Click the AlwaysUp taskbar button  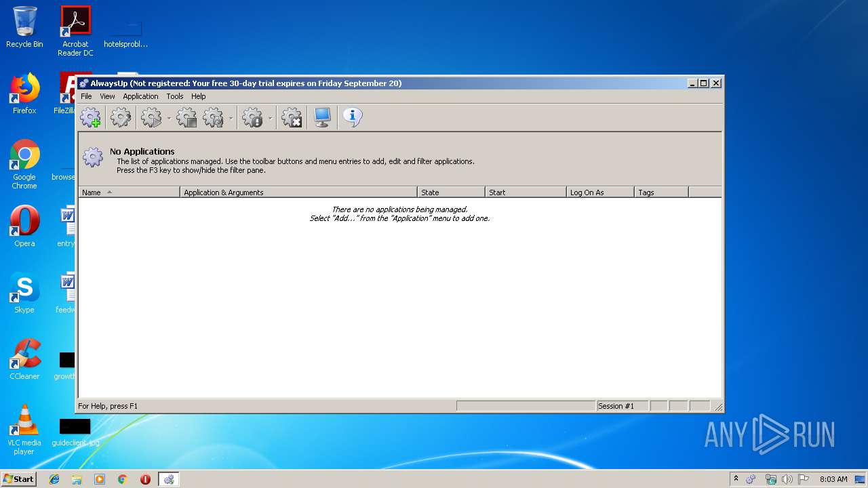169,479
